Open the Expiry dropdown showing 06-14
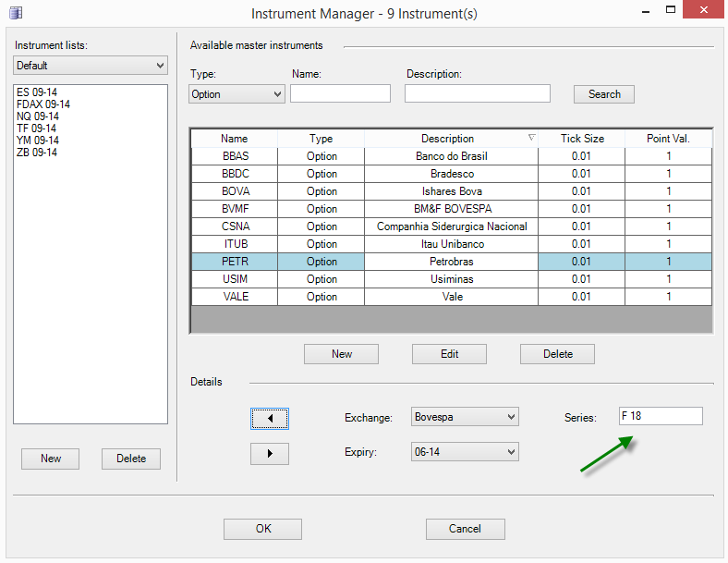The image size is (728, 563). point(465,451)
